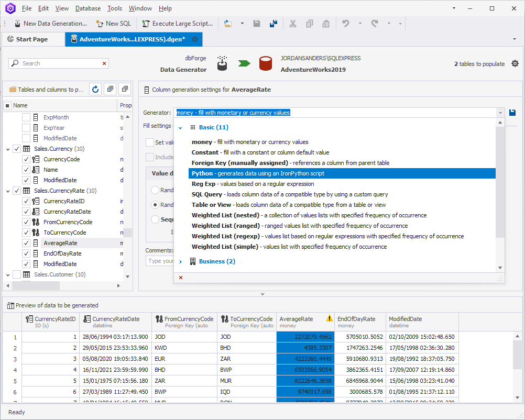Image resolution: width=525 pixels, height=420 pixels.
Task: Choose the SQL Query generator
Action: click(x=342, y=194)
